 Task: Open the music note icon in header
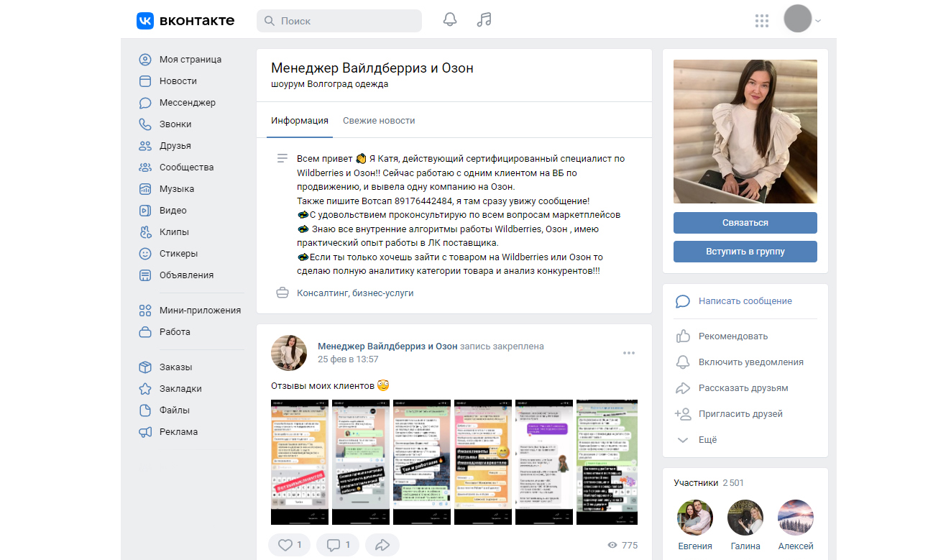pyautogui.click(x=484, y=20)
